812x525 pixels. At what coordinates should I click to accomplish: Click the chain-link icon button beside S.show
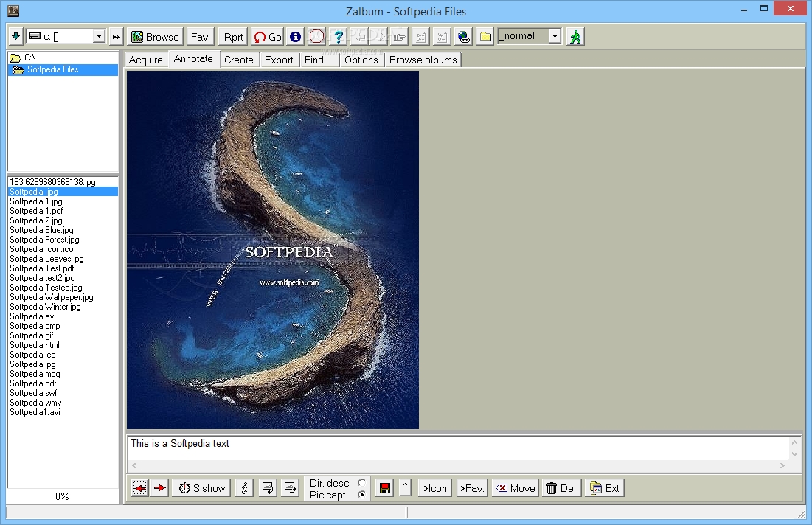(244, 487)
